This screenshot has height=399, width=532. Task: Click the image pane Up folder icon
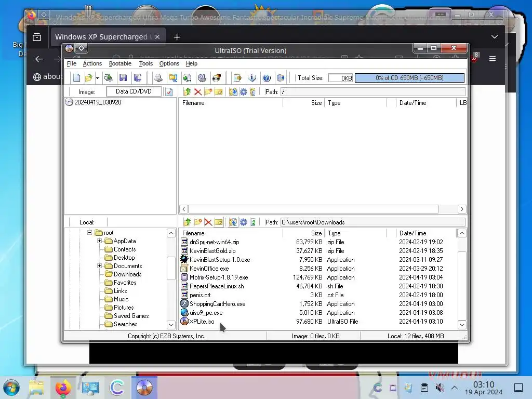pyautogui.click(x=187, y=92)
